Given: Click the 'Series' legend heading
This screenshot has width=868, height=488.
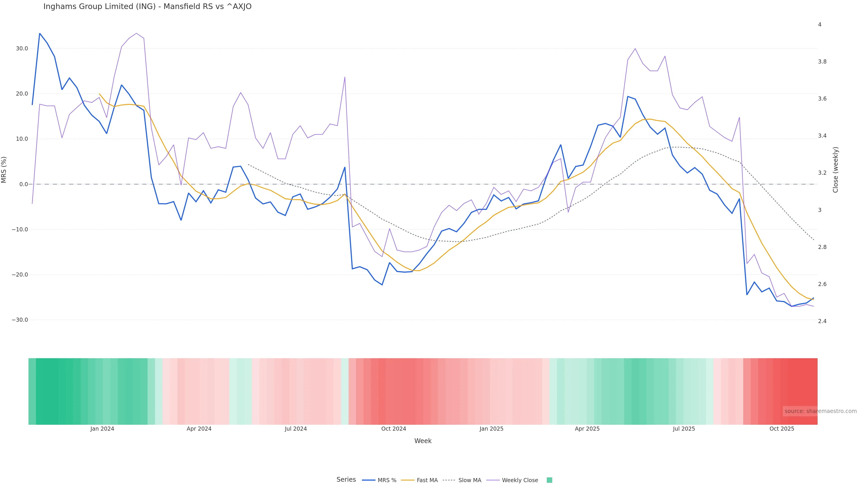Looking at the screenshot, I should [346, 480].
